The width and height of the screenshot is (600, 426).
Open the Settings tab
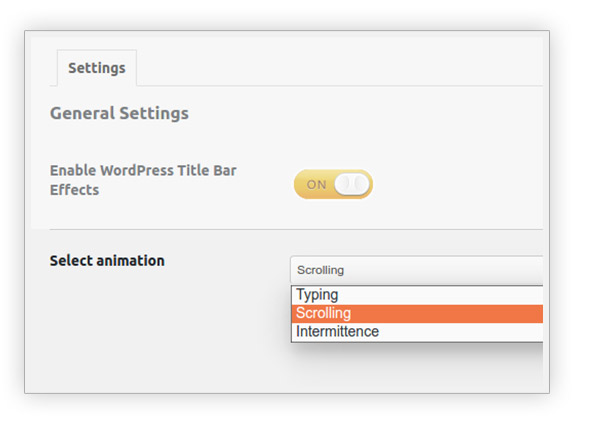tap(97, 68)
